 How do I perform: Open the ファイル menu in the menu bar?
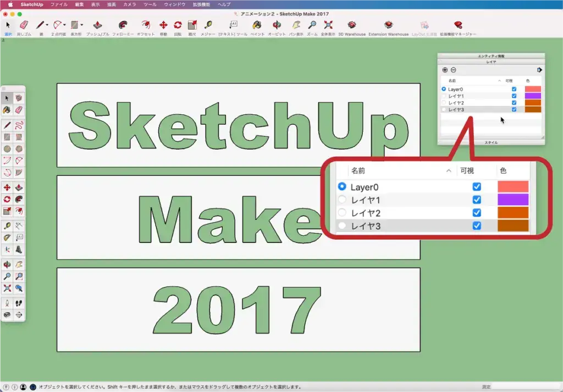pyautogui.click(x=59, y=4)
